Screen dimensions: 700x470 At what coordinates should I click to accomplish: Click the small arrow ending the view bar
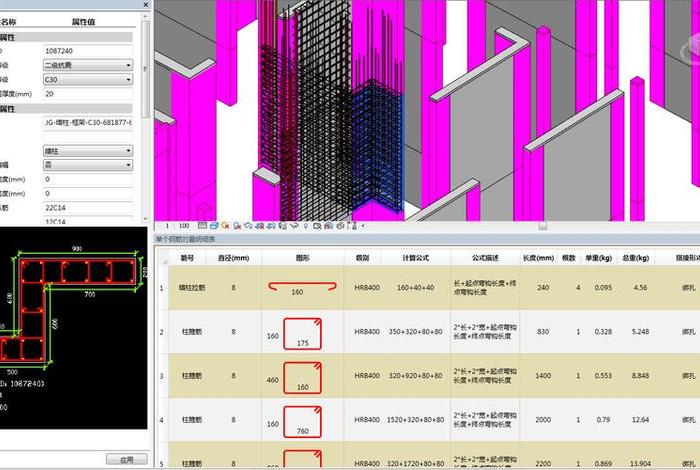(x=363, y=226)
